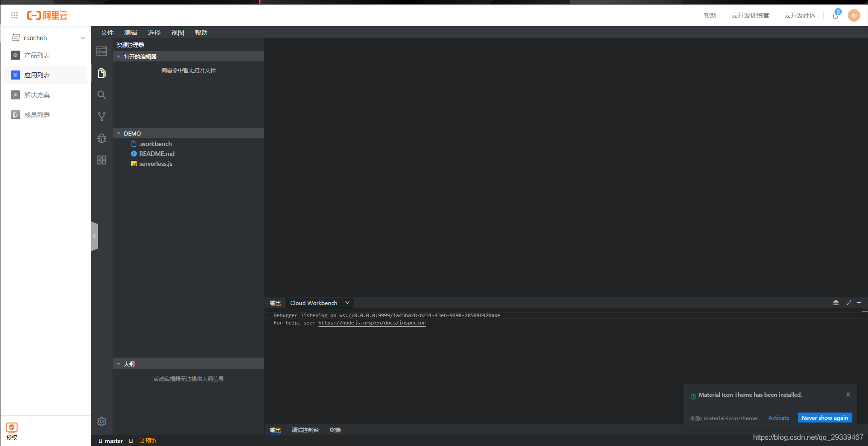The height and width of the screenshot is (446, 868).
Task: Switch to the 终端 tab
Action: [x=335, y=430]
